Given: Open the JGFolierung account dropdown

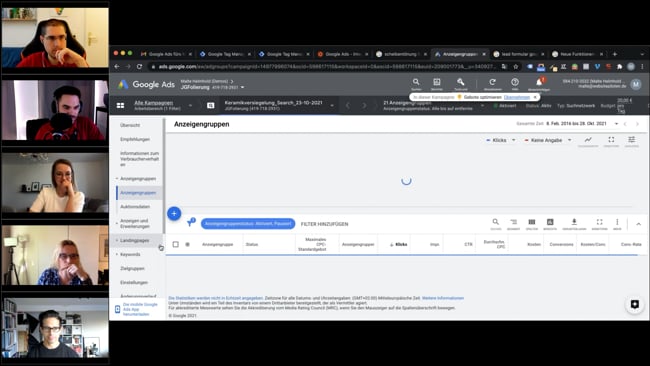Looking at the screenshot, I should tap(243, 87).
